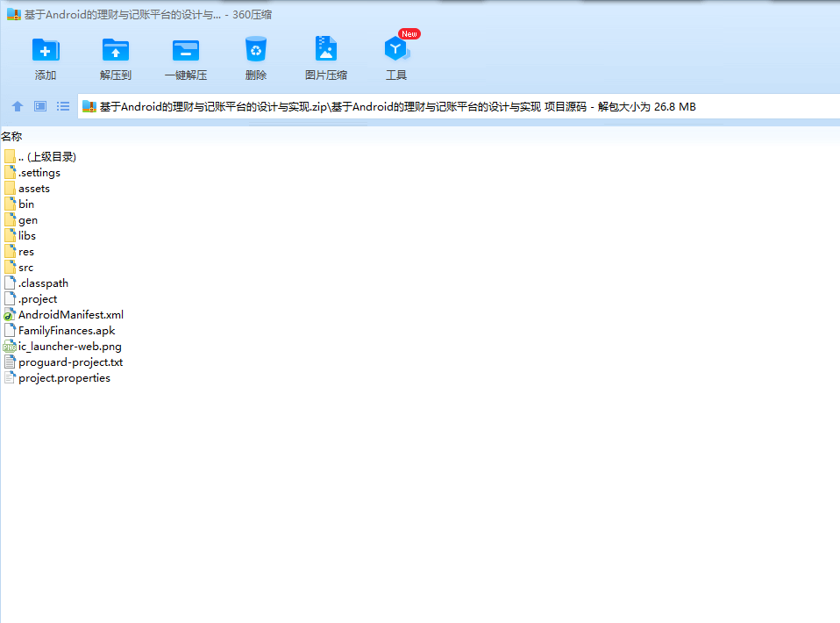Select the project.properties file
Viewport: 840px width, 623px height.
[57, 378]
